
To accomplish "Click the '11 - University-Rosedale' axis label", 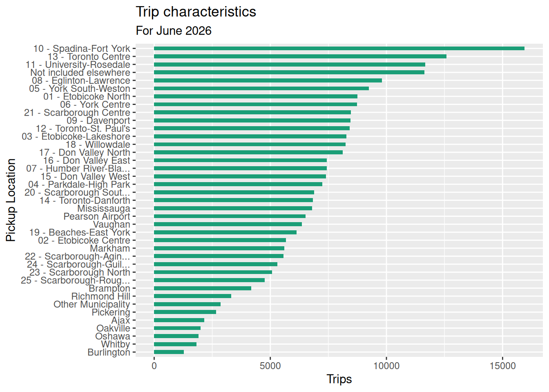I will click(78, 65).
